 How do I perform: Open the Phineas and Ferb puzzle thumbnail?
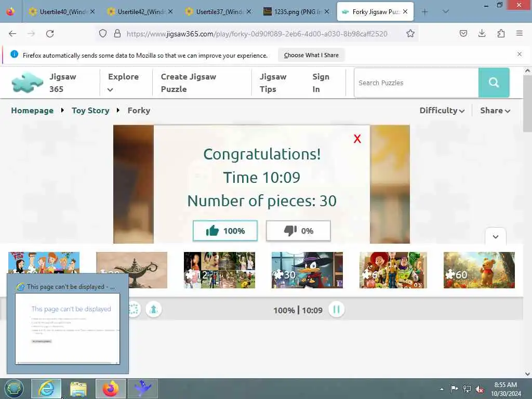(44, 262)
